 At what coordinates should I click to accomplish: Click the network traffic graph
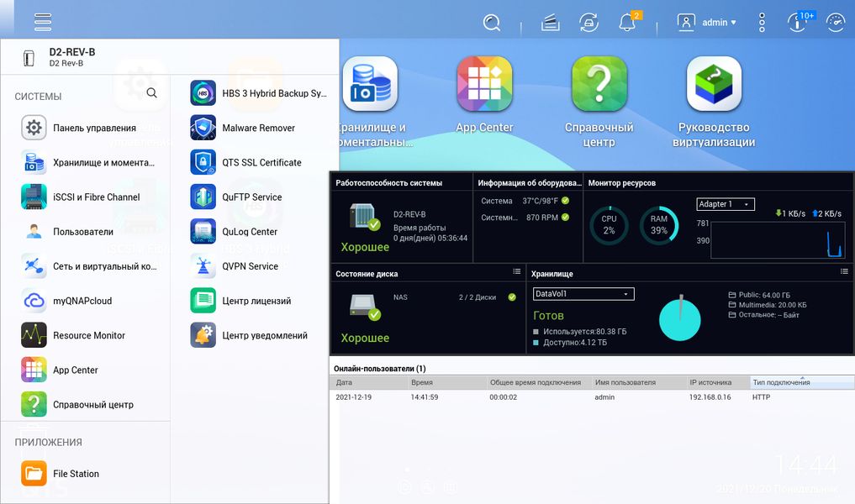(778, 240)
